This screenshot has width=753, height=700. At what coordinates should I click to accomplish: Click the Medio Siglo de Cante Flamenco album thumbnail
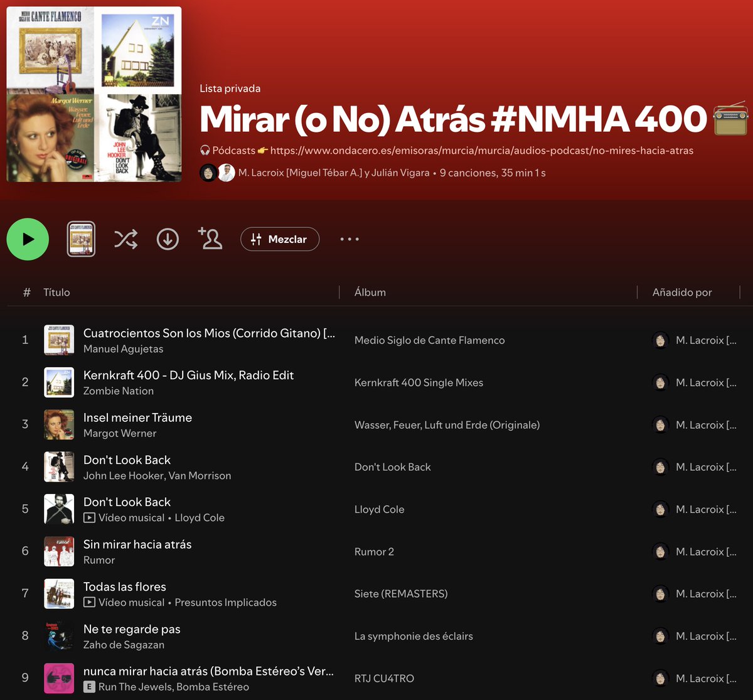(58, 340)
